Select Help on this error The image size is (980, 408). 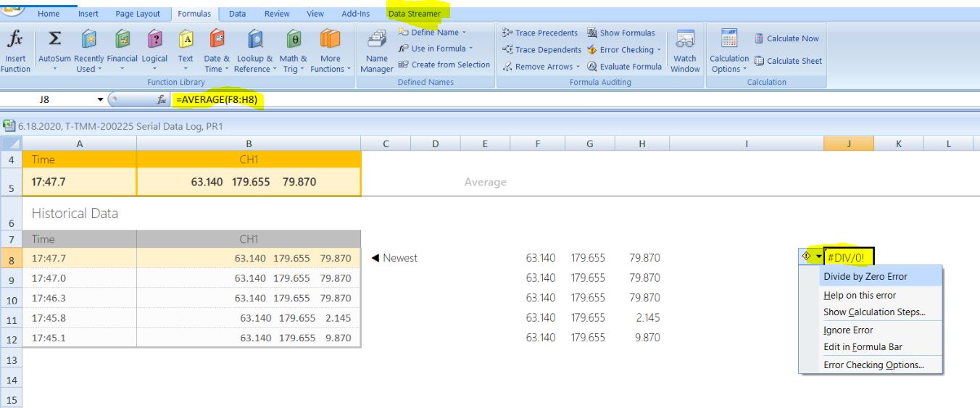[870, 295]
